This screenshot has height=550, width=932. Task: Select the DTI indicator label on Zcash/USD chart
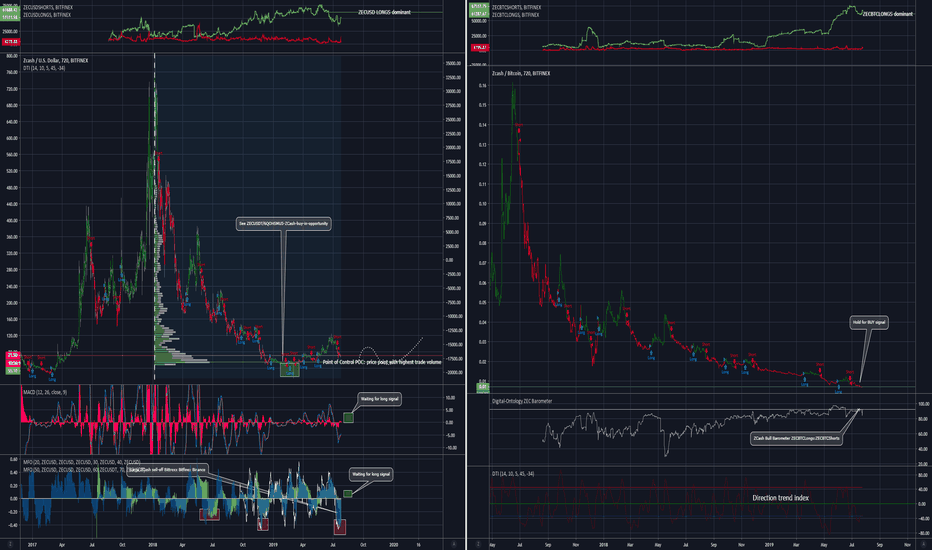44,68
